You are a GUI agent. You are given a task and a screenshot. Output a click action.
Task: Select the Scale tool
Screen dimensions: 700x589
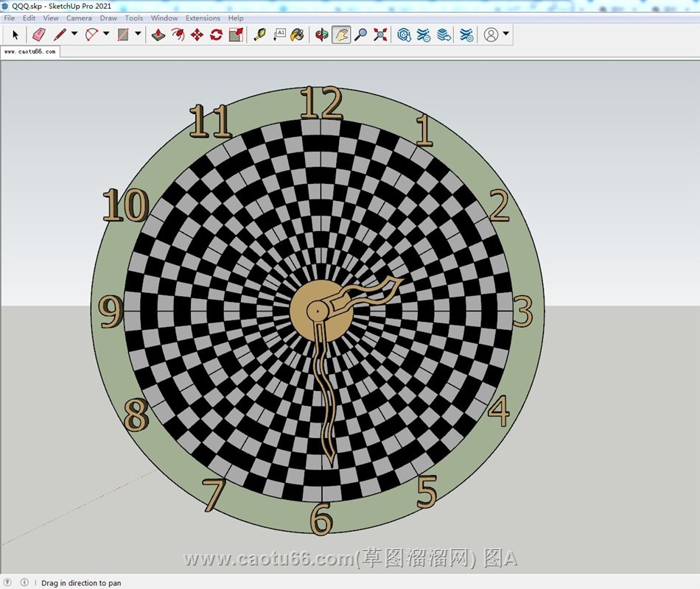click(236, 35)
